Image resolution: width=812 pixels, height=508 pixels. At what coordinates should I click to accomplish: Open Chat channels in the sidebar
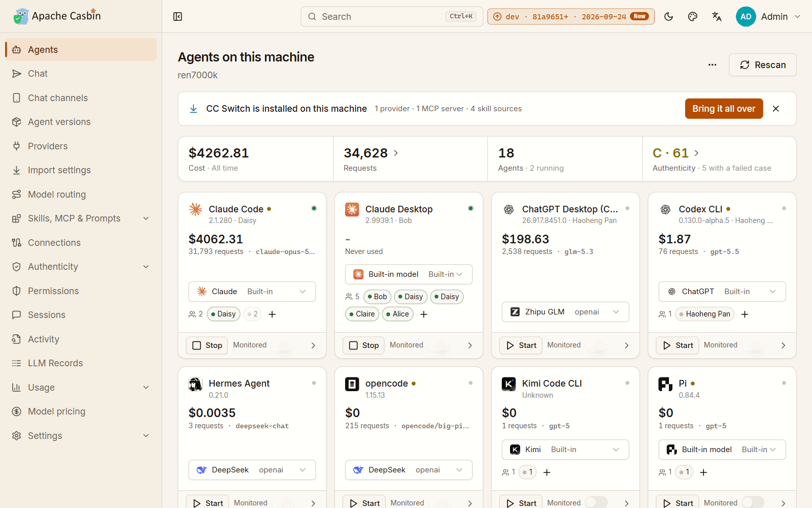[x=81, y=98]
